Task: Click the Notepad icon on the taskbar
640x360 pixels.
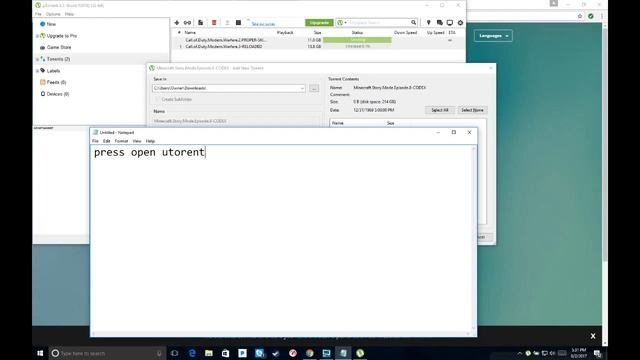Action: 343,353
